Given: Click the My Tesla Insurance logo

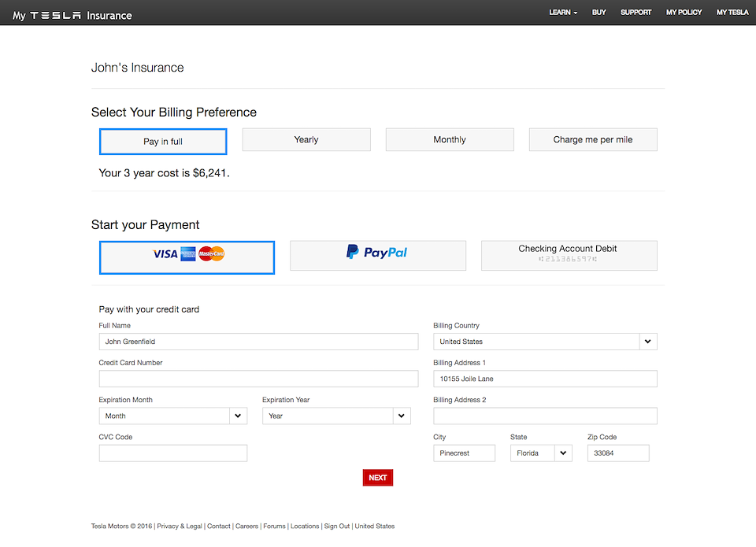Looking at the screenshot, I should pos(72,15).
